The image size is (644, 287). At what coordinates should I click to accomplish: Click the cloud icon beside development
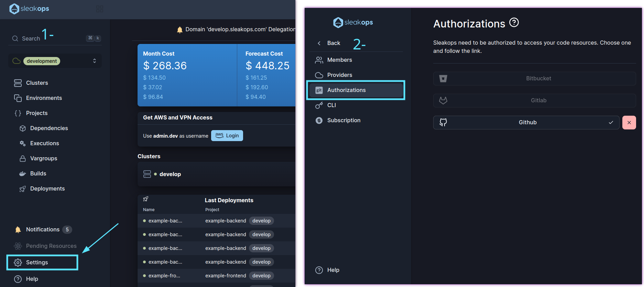pyautogui.click(x=17, y=61)
